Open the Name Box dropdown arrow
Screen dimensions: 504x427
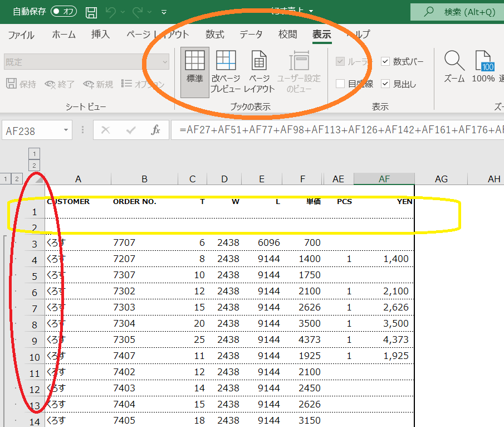tap(66, 130)
